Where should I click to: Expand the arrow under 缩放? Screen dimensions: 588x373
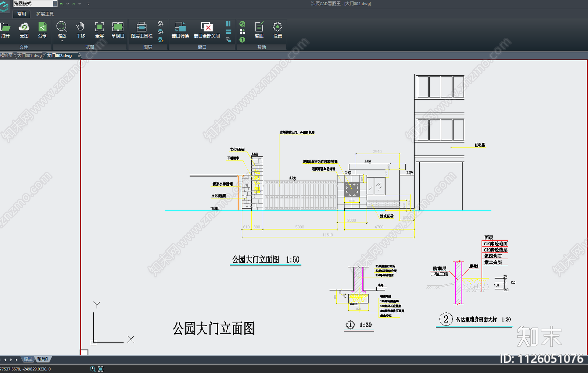(x=62, y=41)
